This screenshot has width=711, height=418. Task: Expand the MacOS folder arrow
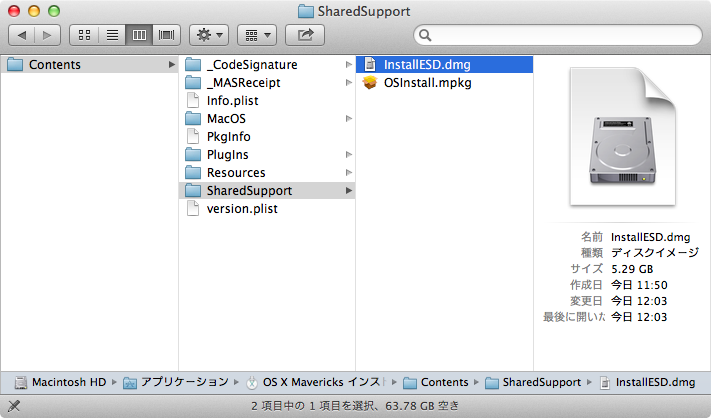348,119
